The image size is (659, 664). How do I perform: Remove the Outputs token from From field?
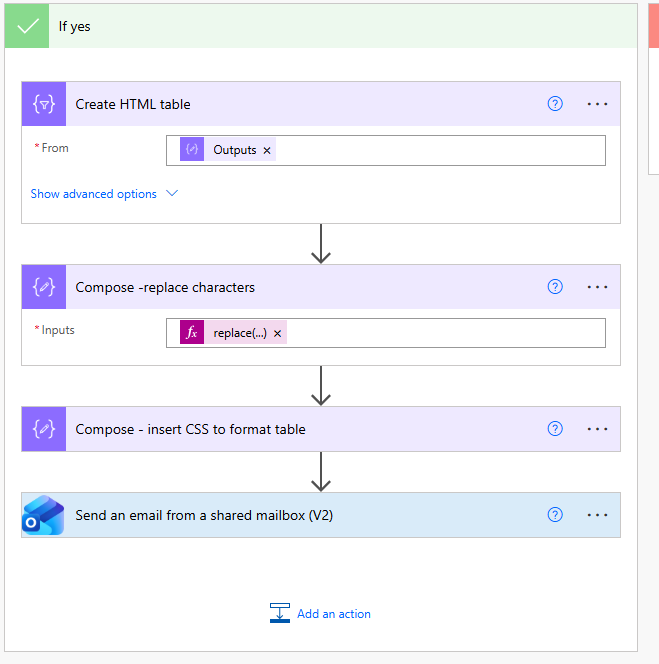click(x=267, y=150)
